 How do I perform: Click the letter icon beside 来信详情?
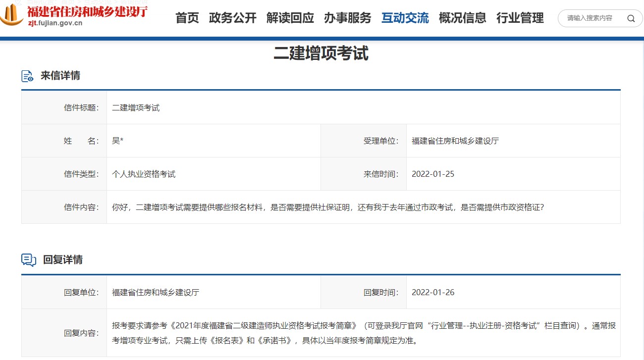(26, 75)
